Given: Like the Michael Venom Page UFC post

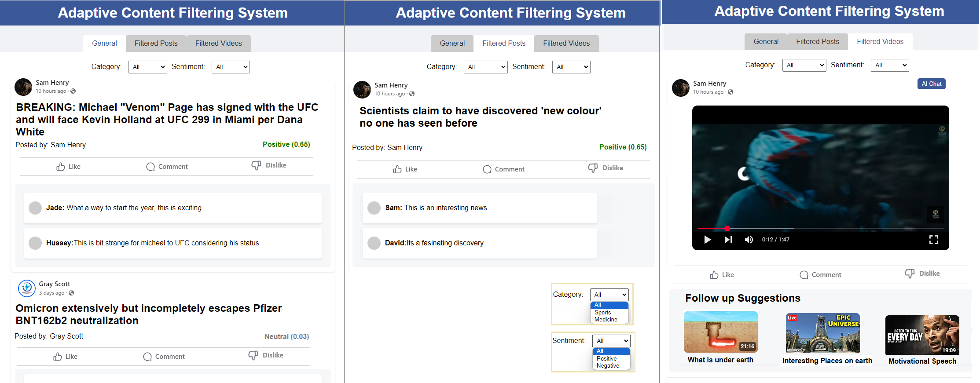Looking at the screenshot, I should coord(68,167).
